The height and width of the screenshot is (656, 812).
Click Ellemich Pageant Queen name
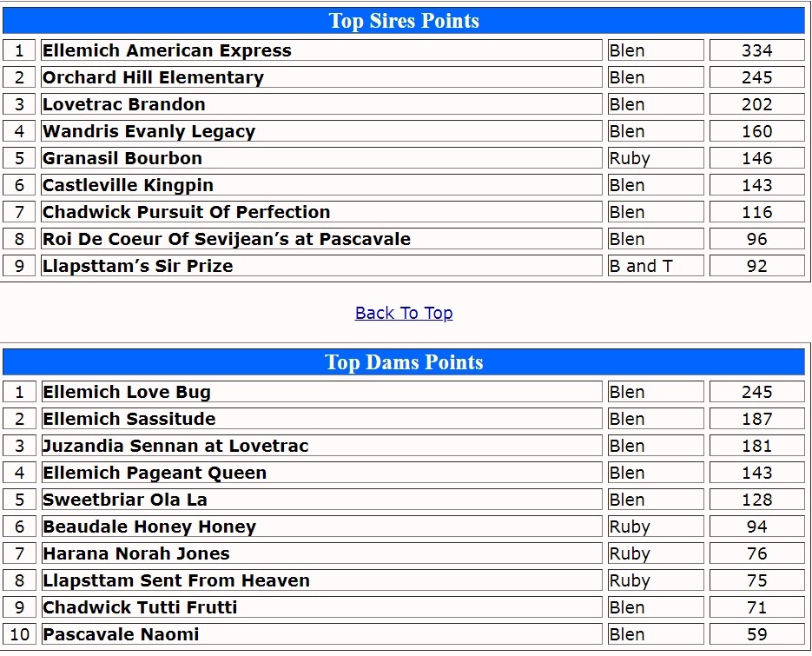tap(155, 473)
